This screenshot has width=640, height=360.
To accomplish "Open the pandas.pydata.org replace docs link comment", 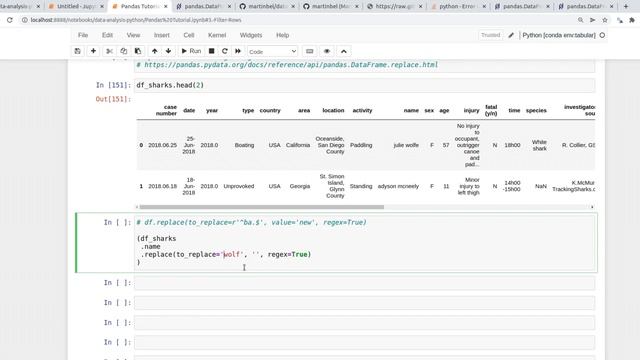I will (x=287, y=64).
